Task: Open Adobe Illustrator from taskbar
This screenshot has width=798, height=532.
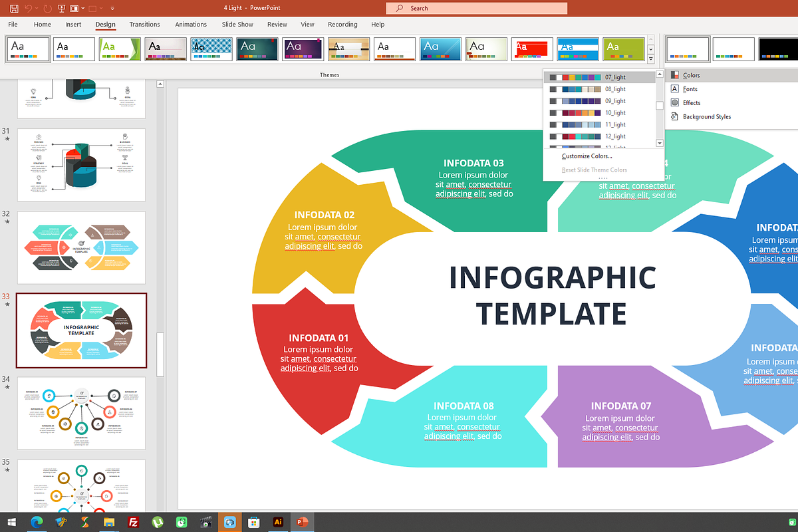Action: pos(278,522)
